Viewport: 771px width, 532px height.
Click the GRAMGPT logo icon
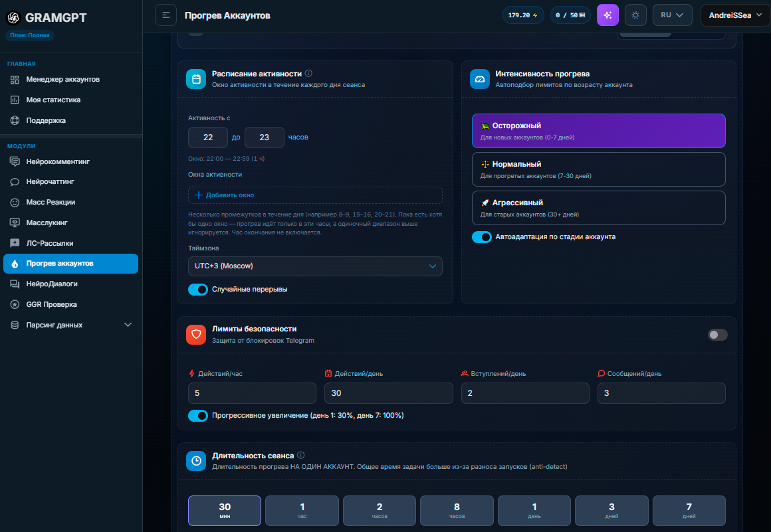13,18
